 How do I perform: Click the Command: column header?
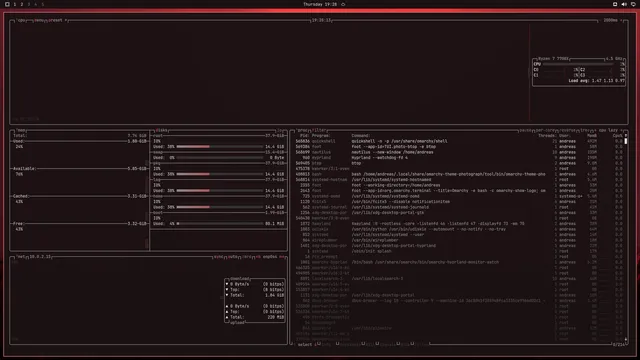click(361, 136)
